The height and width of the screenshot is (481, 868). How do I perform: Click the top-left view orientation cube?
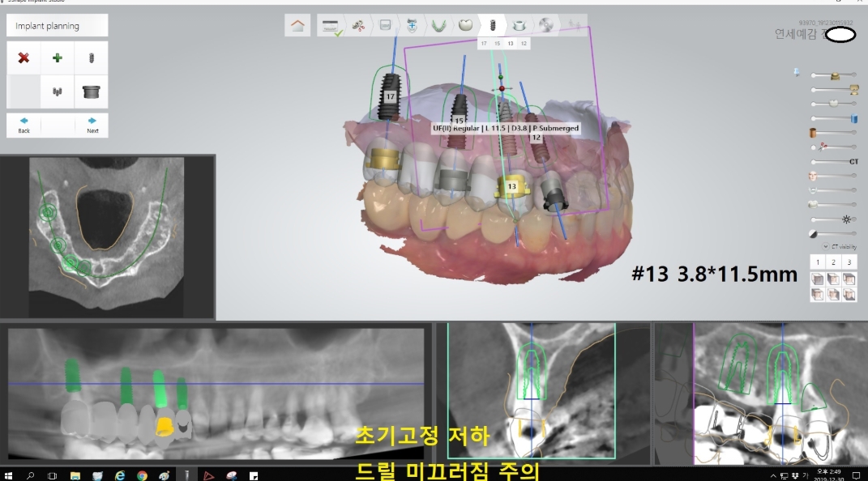[x=818, y=279]
